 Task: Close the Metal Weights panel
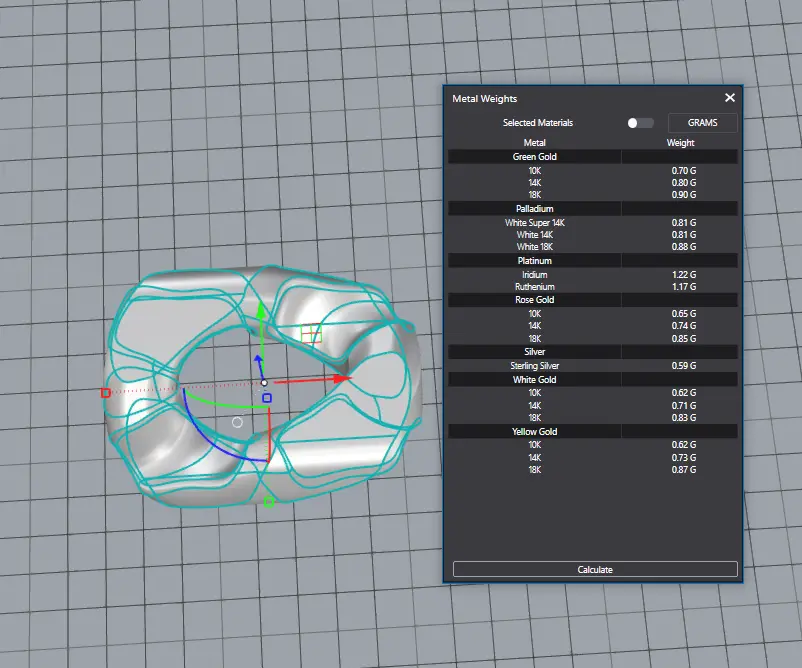point(729,98)
